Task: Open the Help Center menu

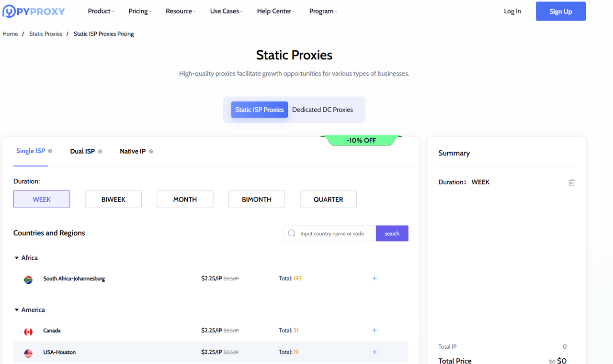Action: click(x=274, y=11)
